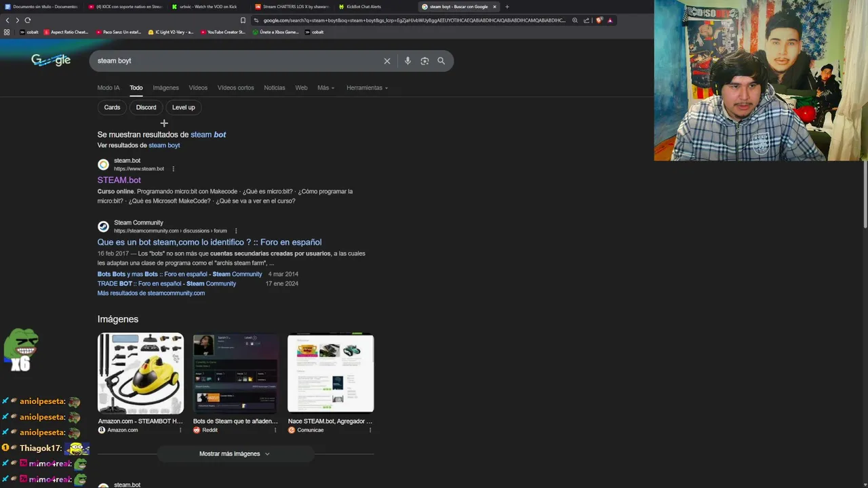Open options menu for Steam Community result
Screen dimensions: 868x488
pos(236,230)
